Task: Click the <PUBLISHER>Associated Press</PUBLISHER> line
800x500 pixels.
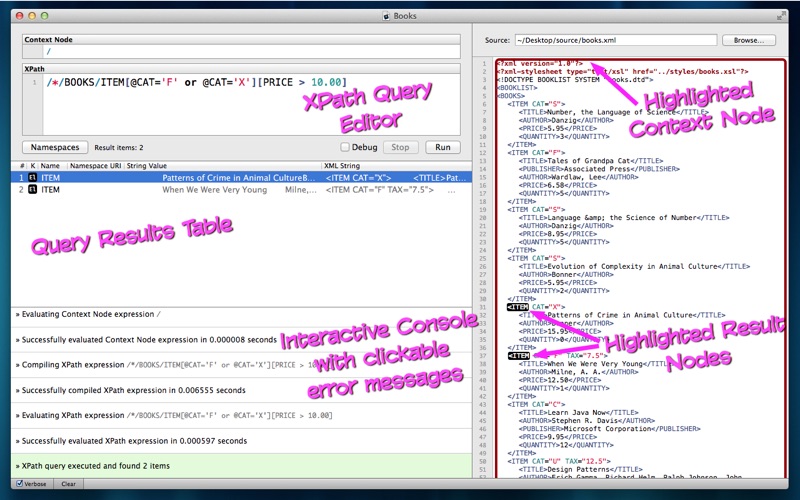Action: tap(599, 169)
